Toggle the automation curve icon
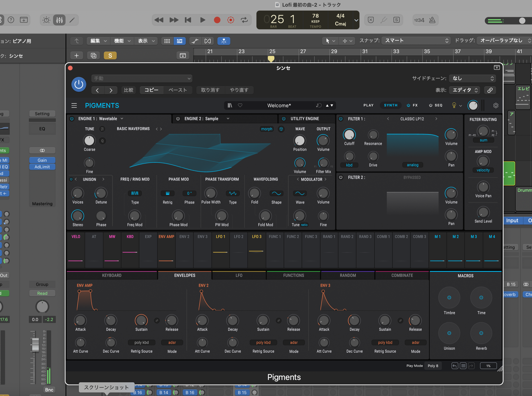Viewport: 532px width, 396px height. pos(195,41)
